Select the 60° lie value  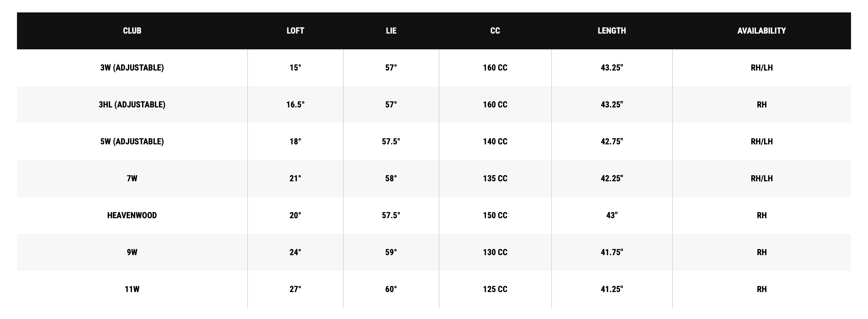tap(391, 289)
